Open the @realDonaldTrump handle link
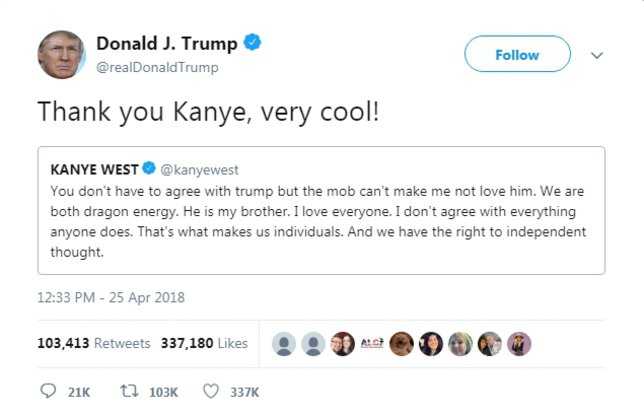The width and height of the screenshot is (644, 416). point(157,67)
